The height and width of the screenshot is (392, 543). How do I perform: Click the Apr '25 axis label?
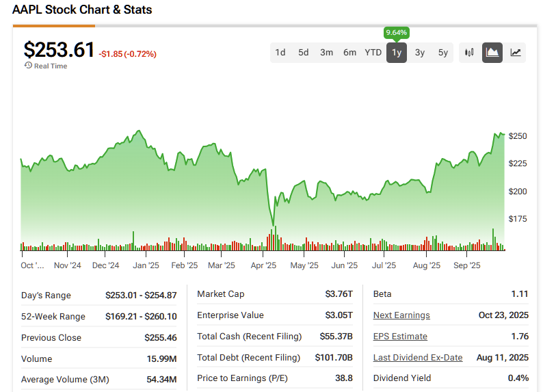click(264, 265)
